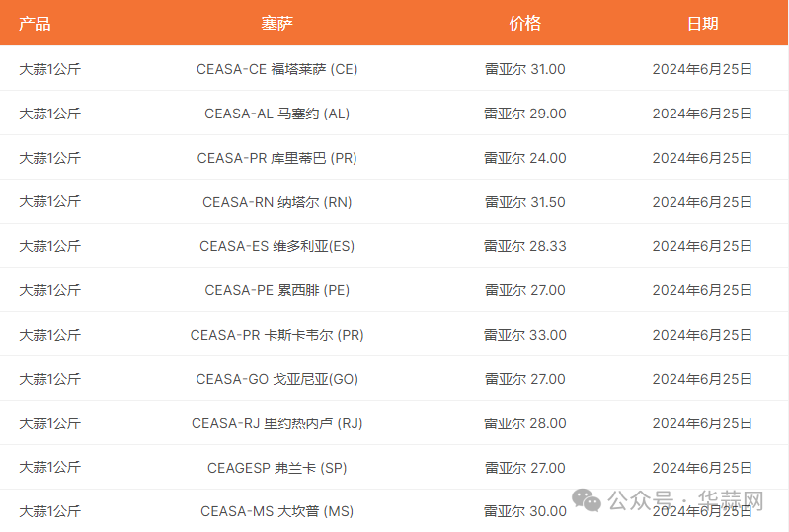The height and width of the screenshot is (532, 789).
Task: Click the 价格 column header
Action: click(524, 24)
